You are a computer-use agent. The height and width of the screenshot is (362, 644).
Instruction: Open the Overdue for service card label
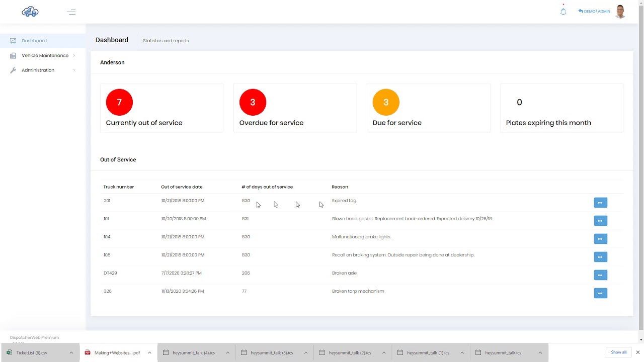point(271,123)
